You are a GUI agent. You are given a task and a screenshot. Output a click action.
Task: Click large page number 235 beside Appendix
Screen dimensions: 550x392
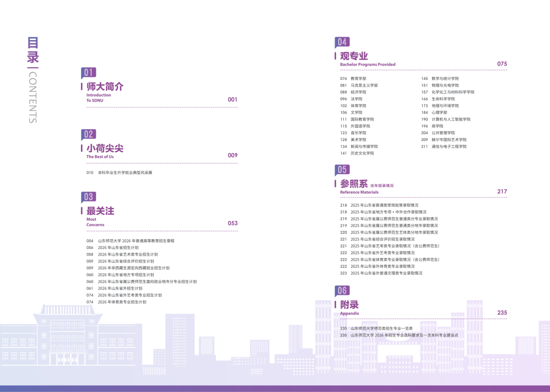point(502,313)
